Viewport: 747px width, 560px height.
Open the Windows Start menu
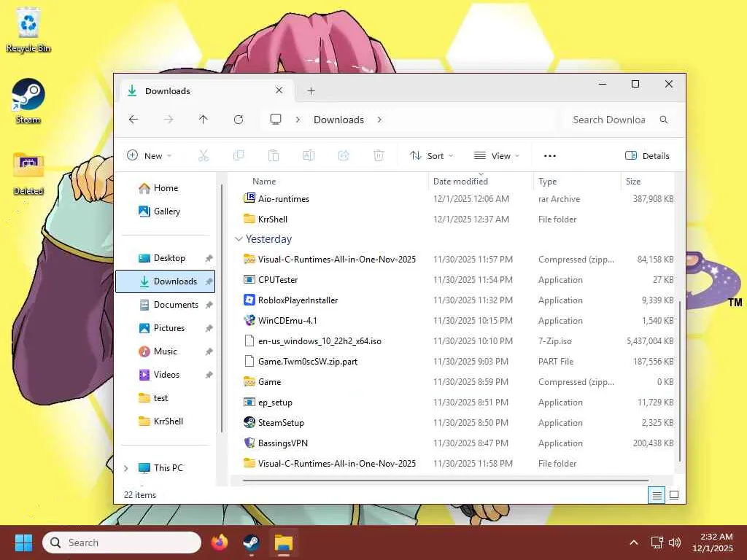click(x=23, y=542)
